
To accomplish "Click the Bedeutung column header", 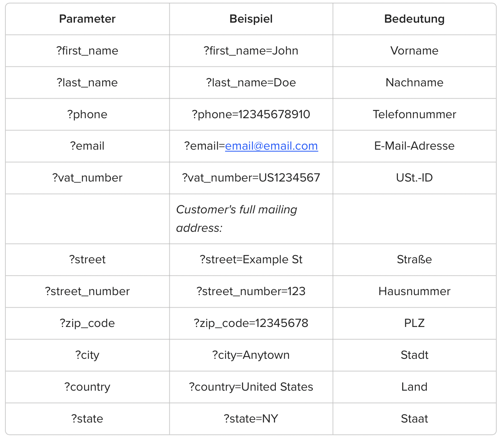I will [414, 19].
